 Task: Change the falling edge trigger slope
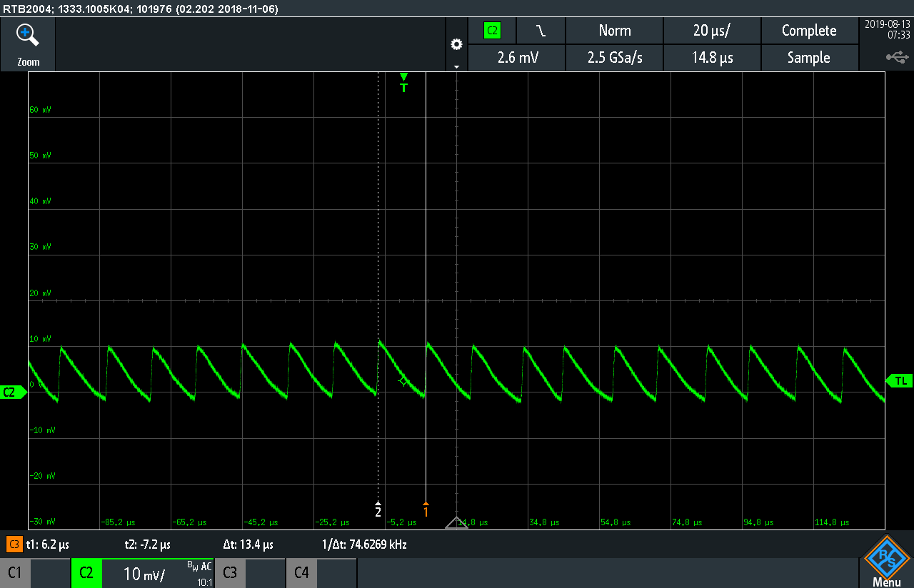coord(541,31)
